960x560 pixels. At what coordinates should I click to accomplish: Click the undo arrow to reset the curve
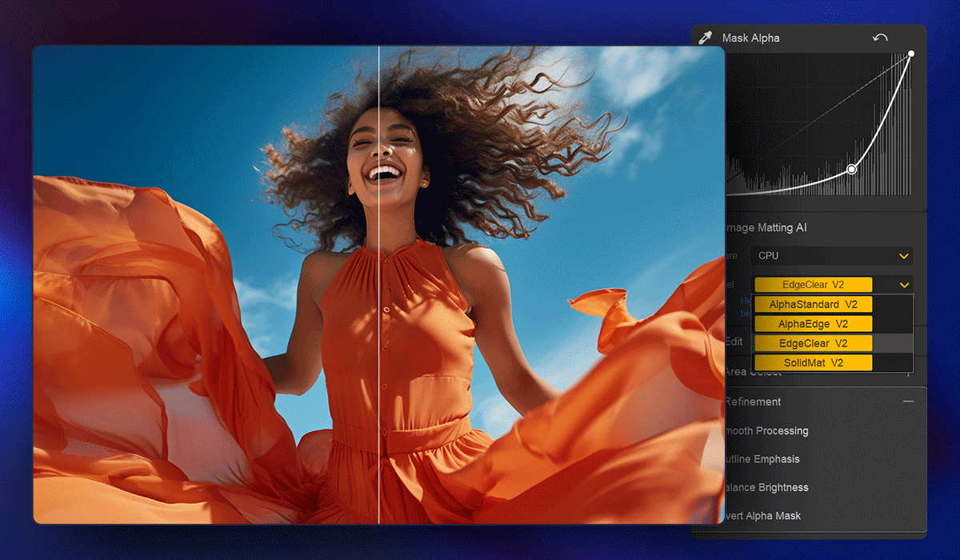tap(880, 38)
